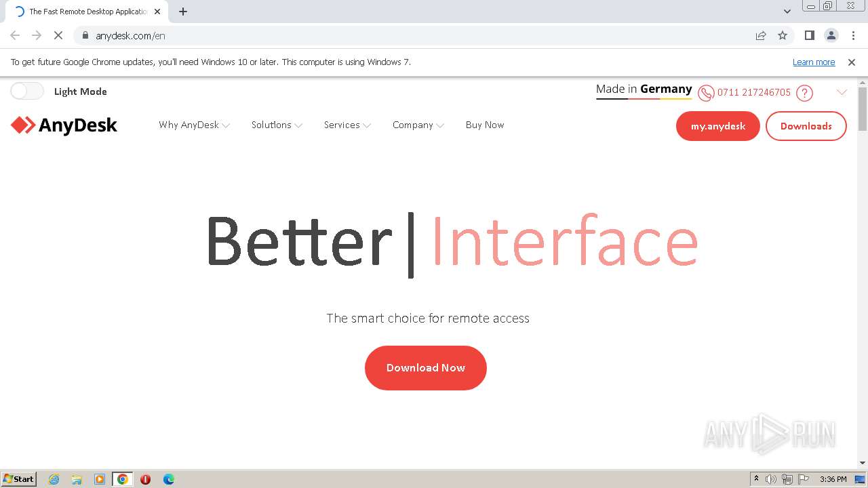
Task: Open Windows Media Player from taskbar
Action: (x=100, y=479)
